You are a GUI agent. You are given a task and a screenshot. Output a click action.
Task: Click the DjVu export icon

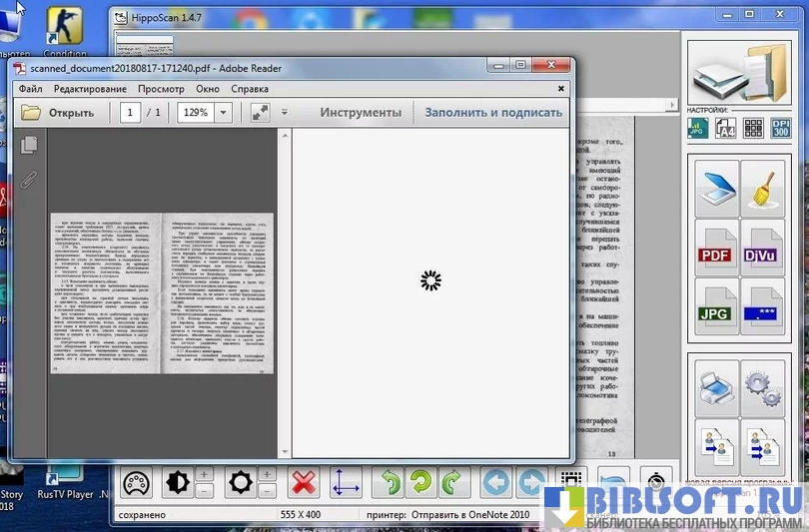coord(763,247)
